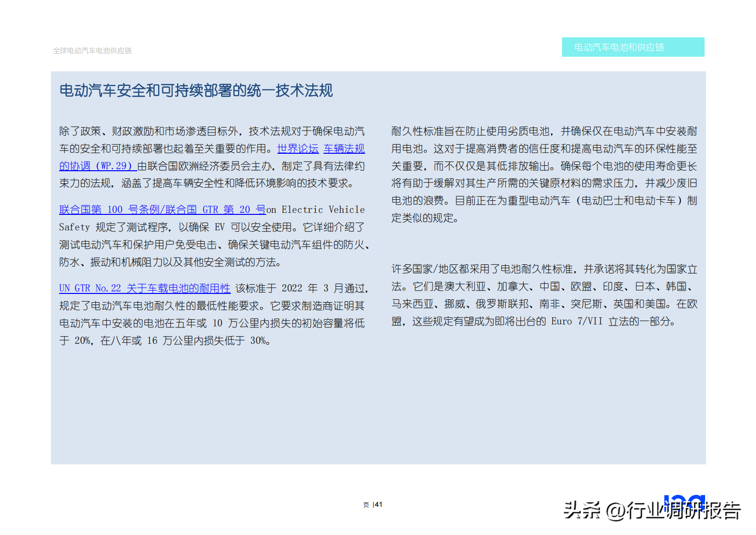
Task: Click the line 防水、振动和机械阻力
Action: coord(170,262)
